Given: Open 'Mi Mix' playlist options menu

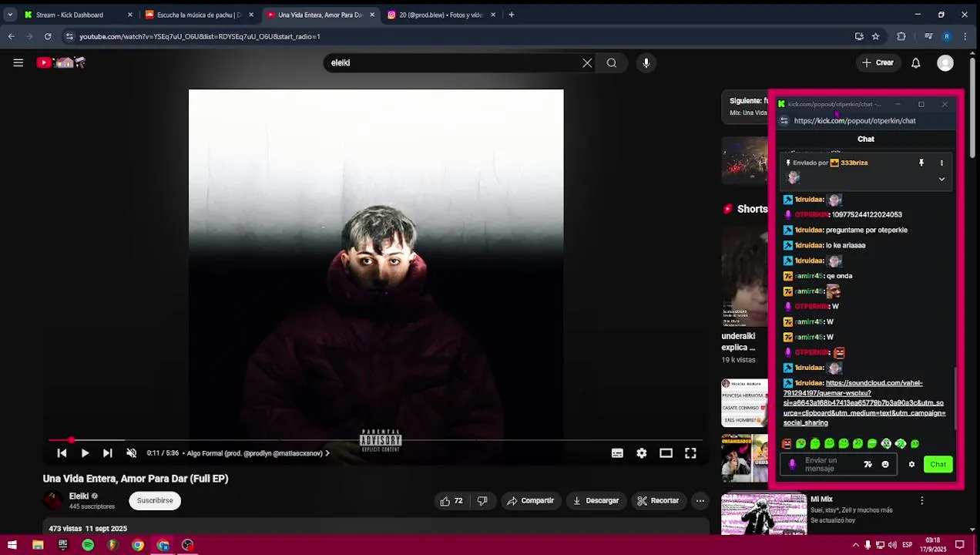Looking at the screenshot, I should (922, 500).
